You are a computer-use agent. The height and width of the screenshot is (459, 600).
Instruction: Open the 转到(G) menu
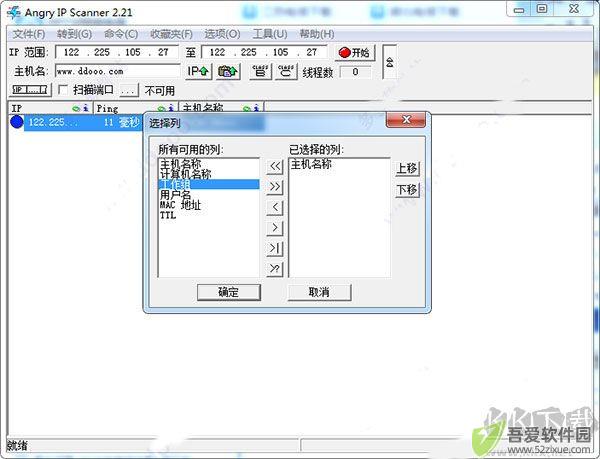pyautogui.click(x=74, y=34)
